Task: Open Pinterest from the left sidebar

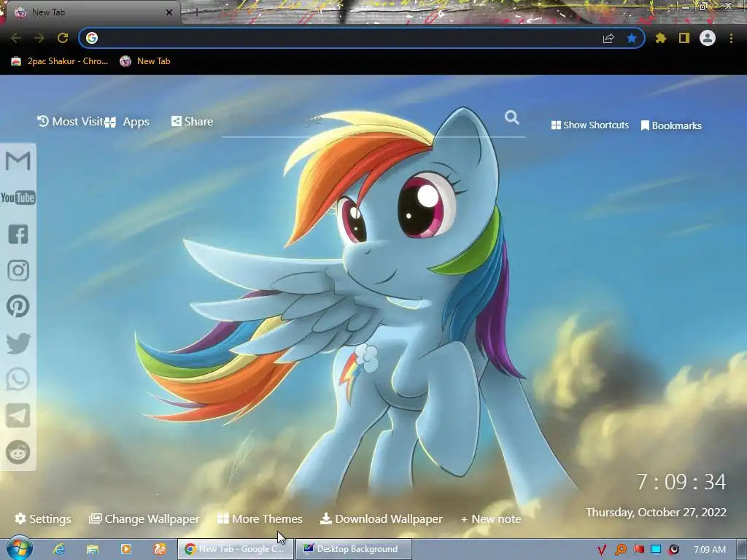Action: coord(18,306)
